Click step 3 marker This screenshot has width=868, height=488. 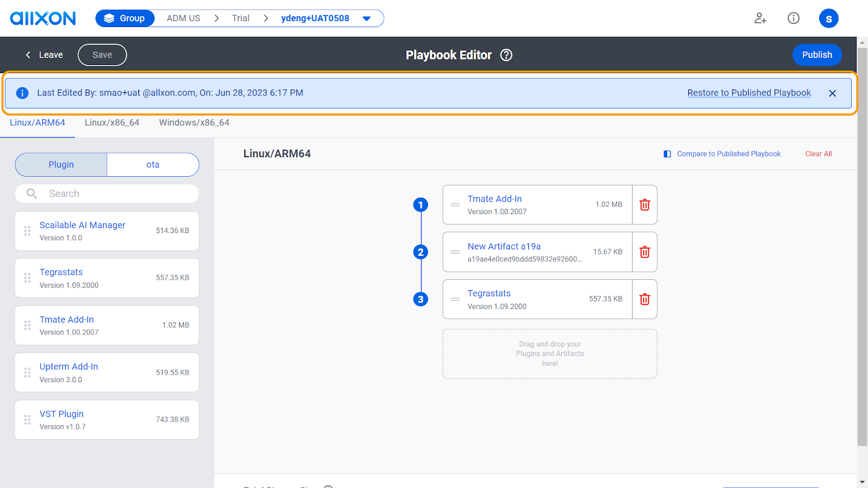(x=420, y=299)
